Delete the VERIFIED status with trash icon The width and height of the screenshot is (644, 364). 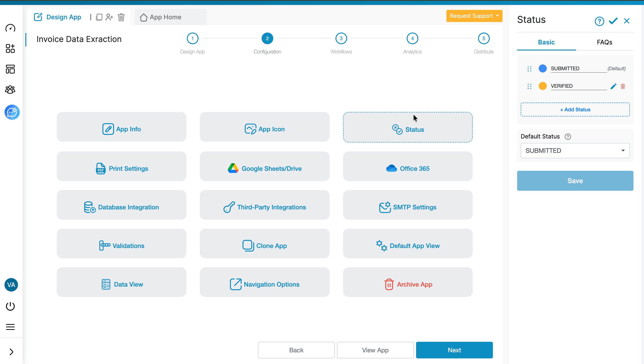point(623,86)
